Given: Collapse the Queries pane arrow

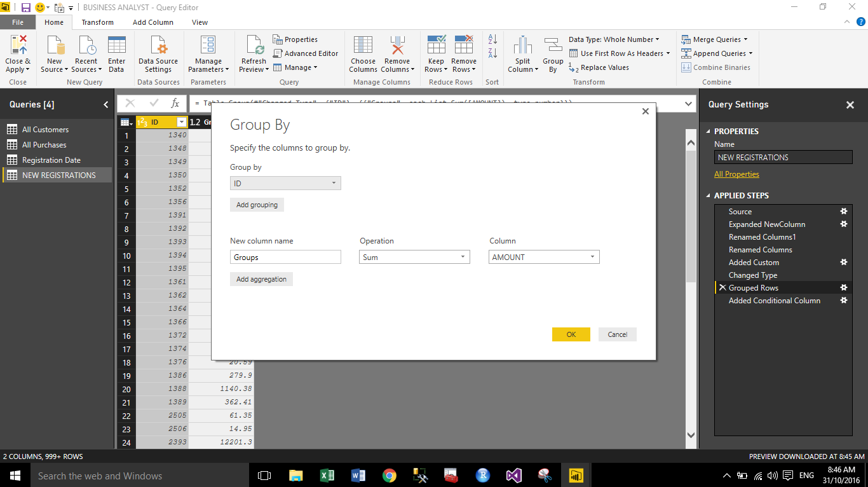Looking at the screenshot, I should coord(105,105).
